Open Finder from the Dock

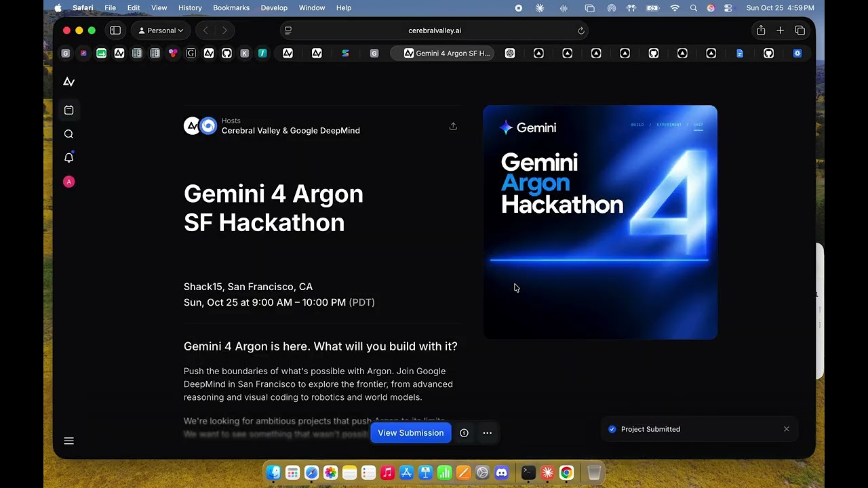[x=273, y=472]
